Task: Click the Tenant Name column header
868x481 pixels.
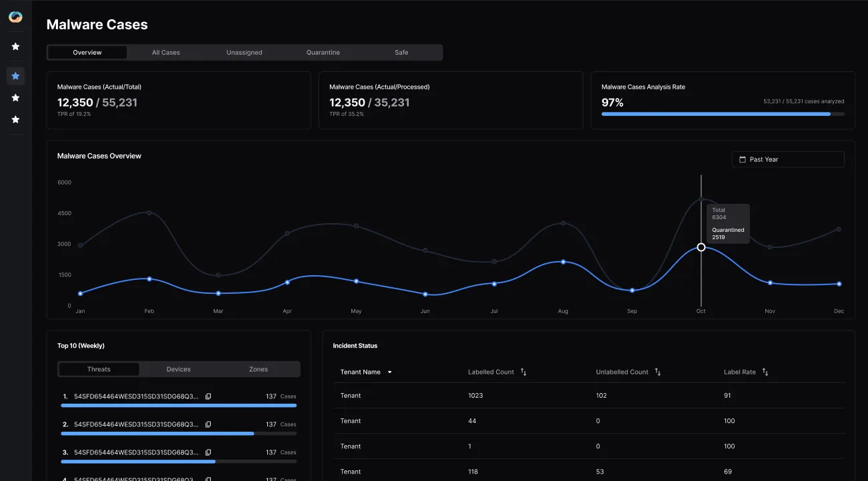Action: coord(361,372)
